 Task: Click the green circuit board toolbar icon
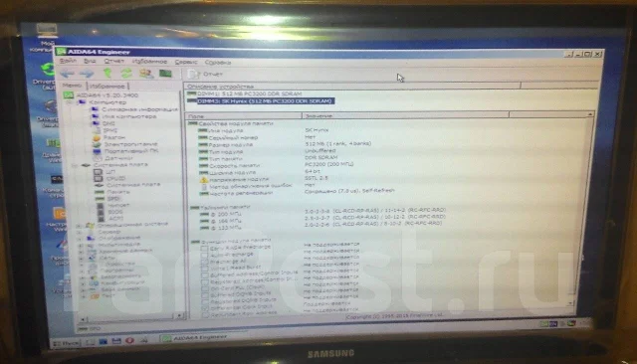pyautogui.click(x=165, y=74)
